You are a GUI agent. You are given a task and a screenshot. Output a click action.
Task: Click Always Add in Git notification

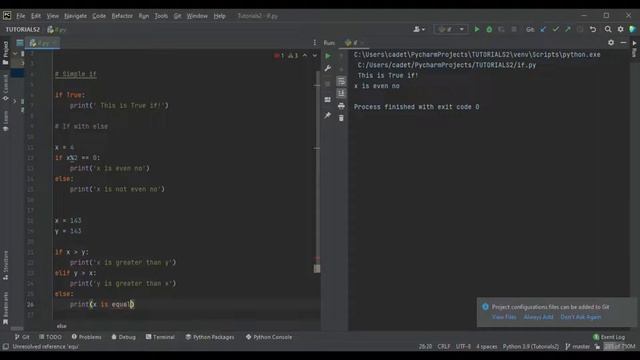click(538, 317)
